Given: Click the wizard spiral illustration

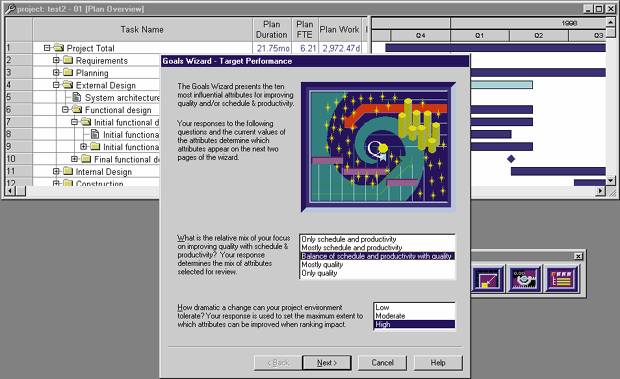Looking at the screenshot, I should point(378,147).
